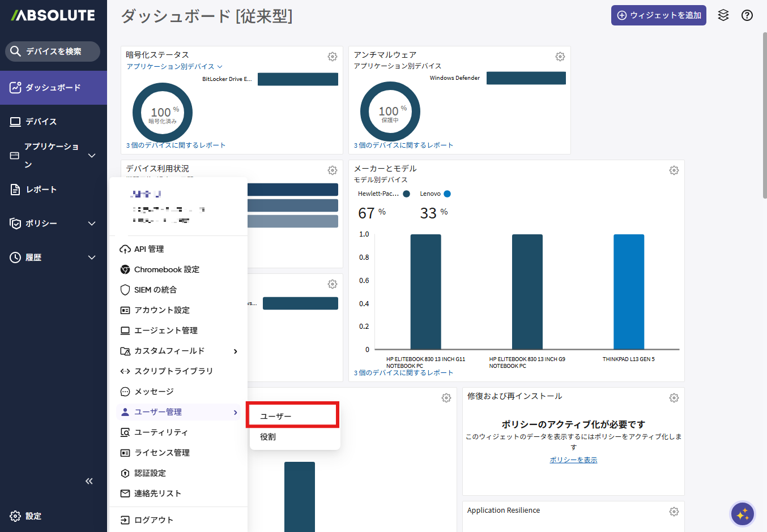Click gear icon on 修復および再インストール widget
This screenshot has height=532, width=767.
674,398
